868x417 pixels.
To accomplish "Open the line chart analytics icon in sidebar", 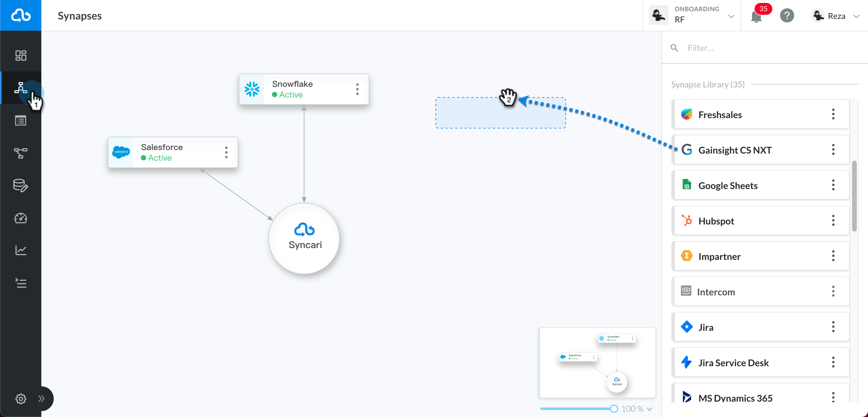I will click(21, 250).
